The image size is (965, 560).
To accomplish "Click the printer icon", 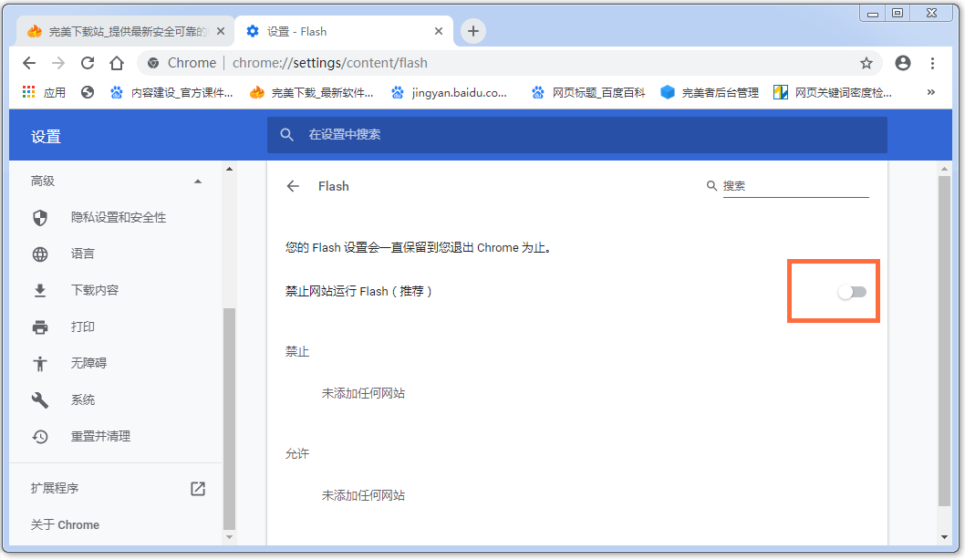I will pyautogui.click(x=40, y=327).
